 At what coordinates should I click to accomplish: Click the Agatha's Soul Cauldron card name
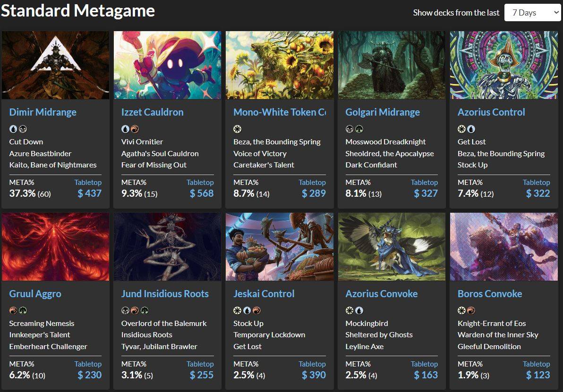tap(160, 153)
